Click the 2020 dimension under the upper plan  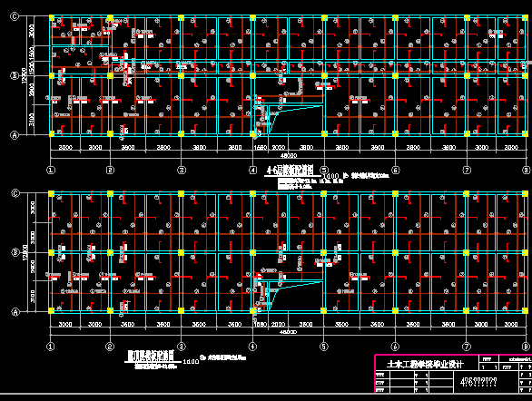pos(279,148)
